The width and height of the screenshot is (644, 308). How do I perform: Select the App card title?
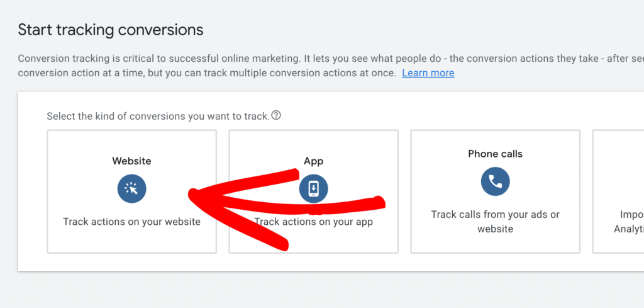313,161
